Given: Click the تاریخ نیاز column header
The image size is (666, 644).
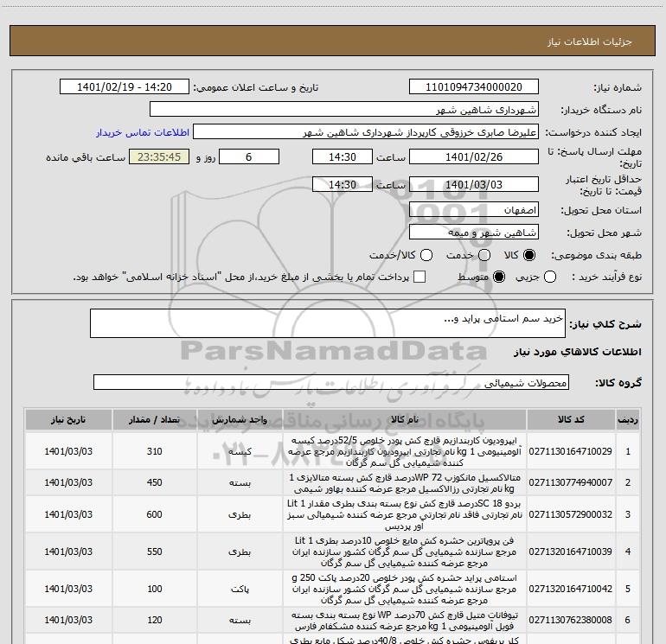Looking at the screenshot, I should click(x=68, y=420).
